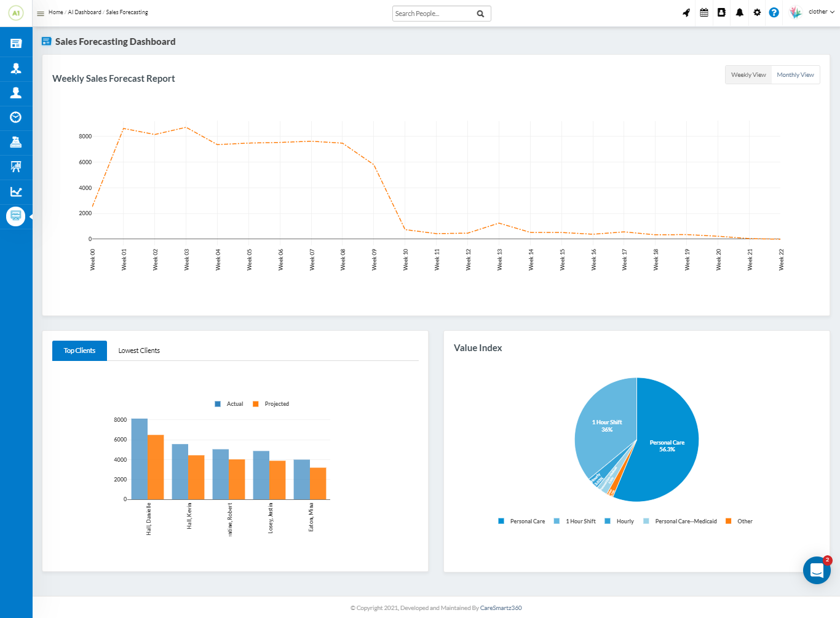Open the address book contacts icon

[x=721, y=12]
